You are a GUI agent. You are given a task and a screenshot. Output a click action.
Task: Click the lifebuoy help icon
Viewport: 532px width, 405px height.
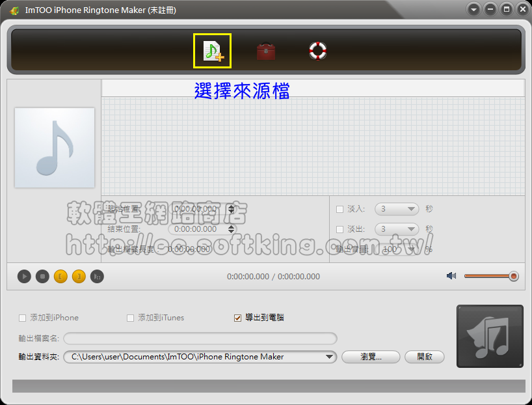click(317, 51)
